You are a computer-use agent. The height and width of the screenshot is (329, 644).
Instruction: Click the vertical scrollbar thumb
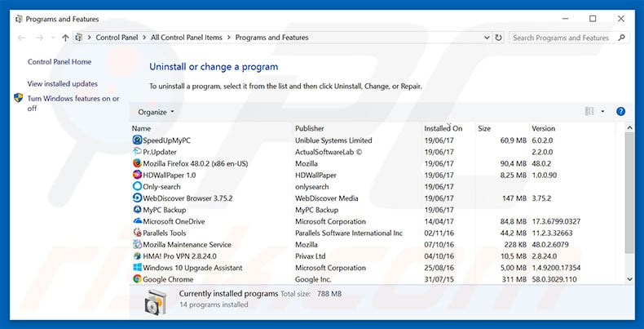[629, 193]
